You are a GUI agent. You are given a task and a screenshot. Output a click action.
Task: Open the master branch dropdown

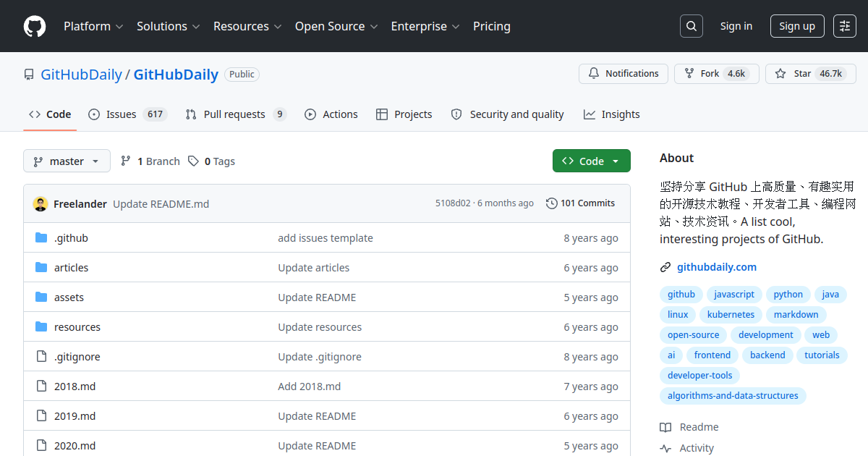coord(67,161)
